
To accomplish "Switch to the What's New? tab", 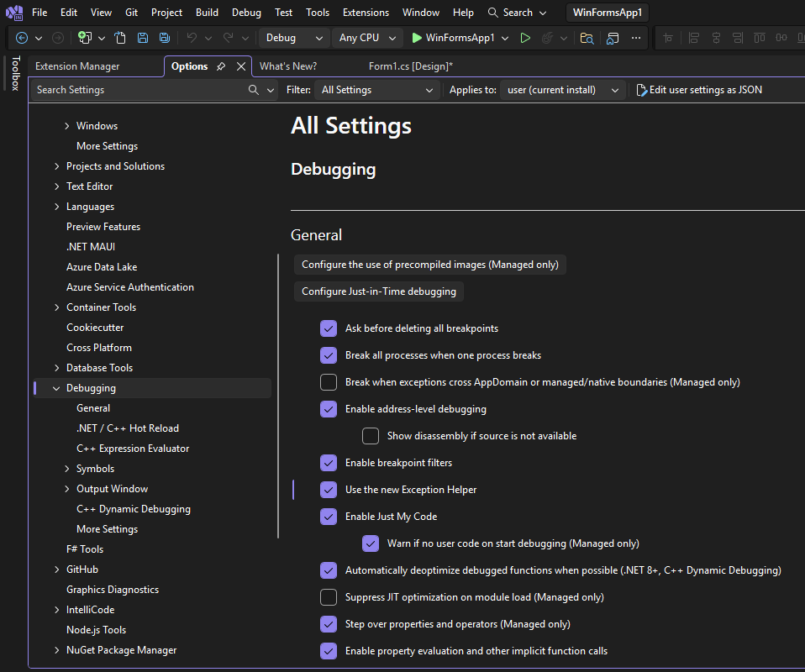I will 288,66.
